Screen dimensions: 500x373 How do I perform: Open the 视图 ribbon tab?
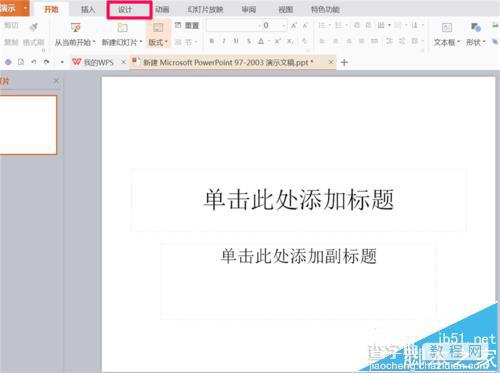pos(286,9)
